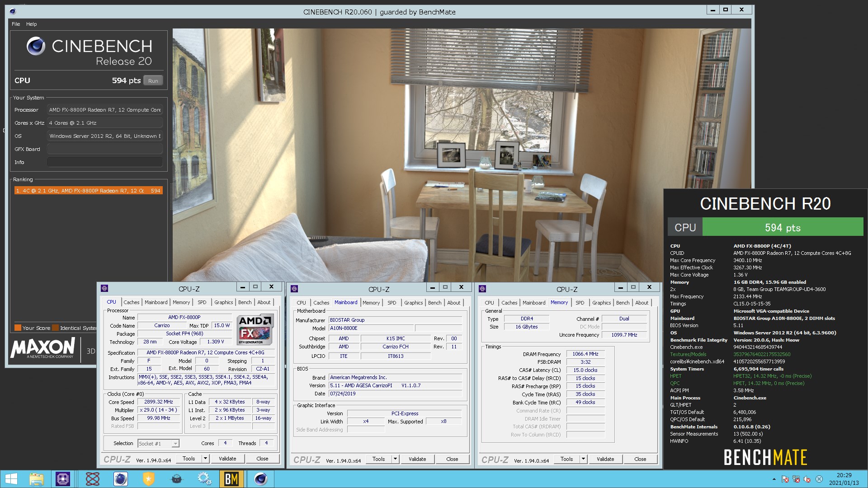Click the muted speaker tray icon
Image resolution: width=868 pixels, height=488 pixels.
(x=807, y=479)
